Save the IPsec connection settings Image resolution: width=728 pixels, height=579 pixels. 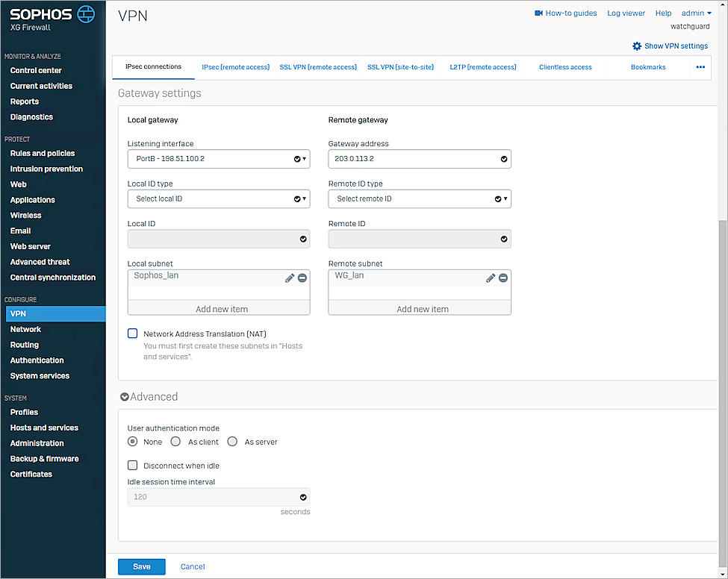141,566
